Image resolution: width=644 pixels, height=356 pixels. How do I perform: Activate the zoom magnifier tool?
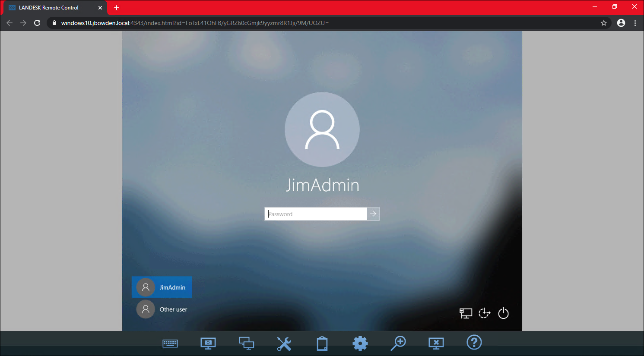point(398,343)
